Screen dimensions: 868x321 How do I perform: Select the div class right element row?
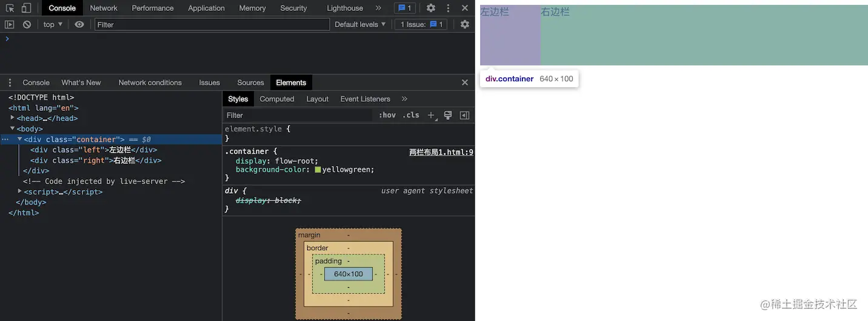coord(111,160)
